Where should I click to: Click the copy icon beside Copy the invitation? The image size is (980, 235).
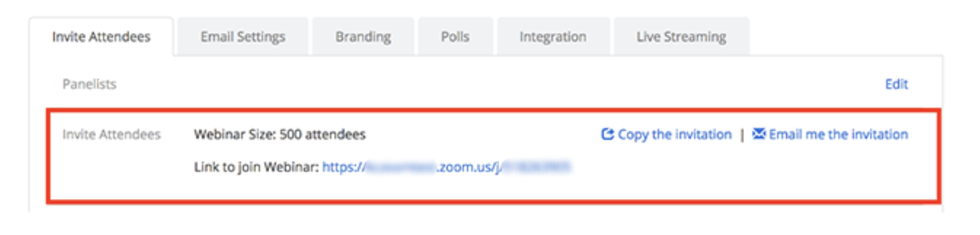(x=607, y=134)
